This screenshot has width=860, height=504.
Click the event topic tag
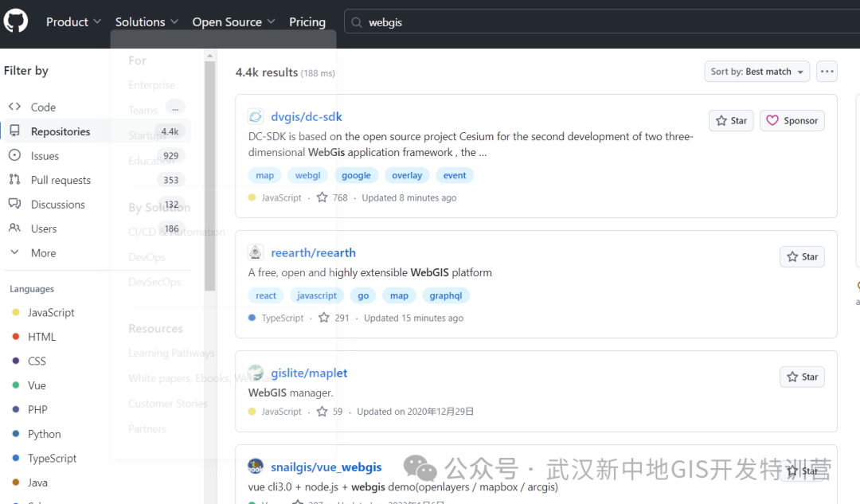click(x=455, y=175)
